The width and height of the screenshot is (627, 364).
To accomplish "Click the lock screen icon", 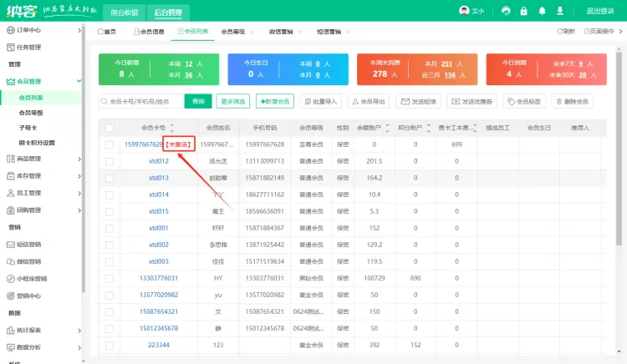I will coord(523,11).
